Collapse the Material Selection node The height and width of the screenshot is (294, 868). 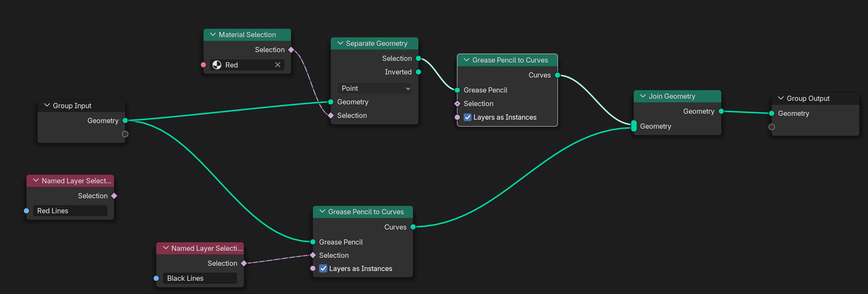213,35
